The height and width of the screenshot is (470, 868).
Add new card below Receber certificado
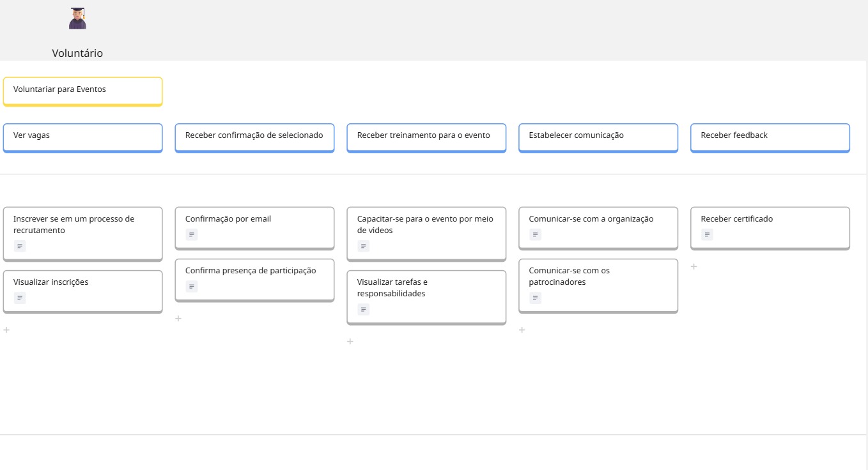click(694, 267)
